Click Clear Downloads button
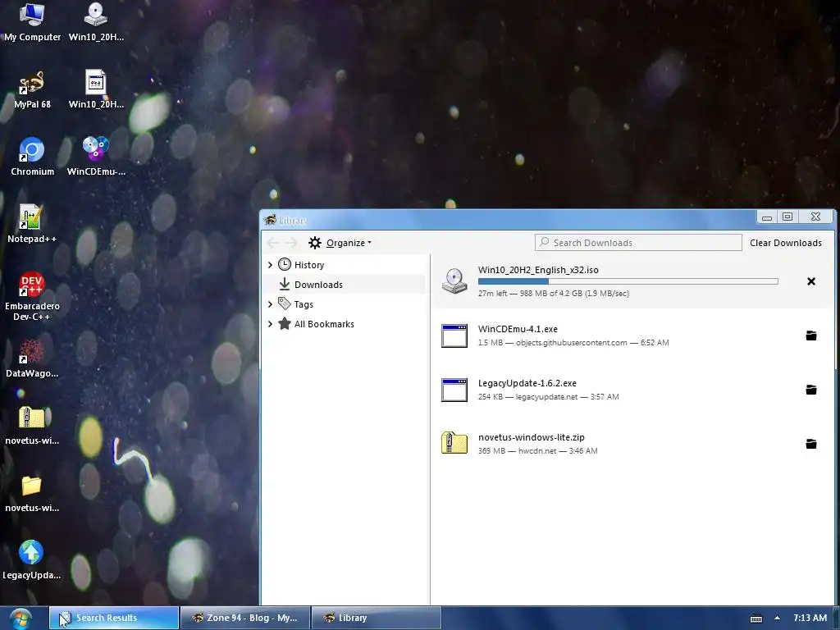 coord(785,243)
